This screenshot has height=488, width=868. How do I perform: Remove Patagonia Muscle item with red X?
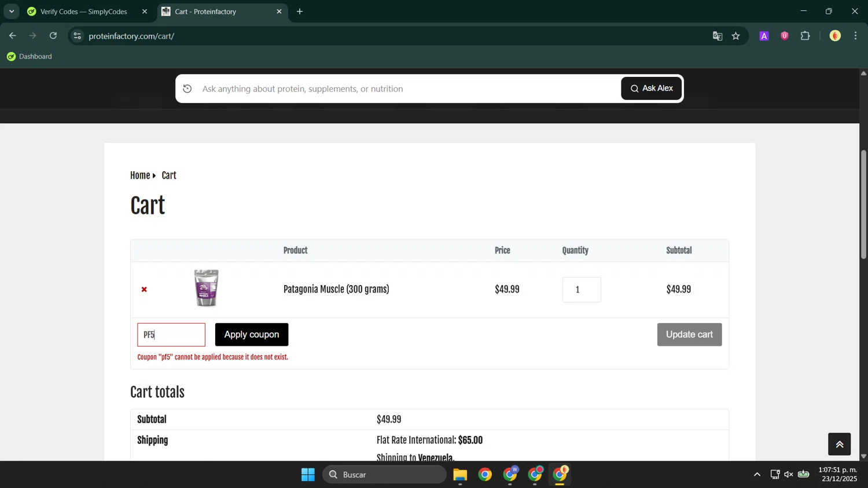[144, 289]
